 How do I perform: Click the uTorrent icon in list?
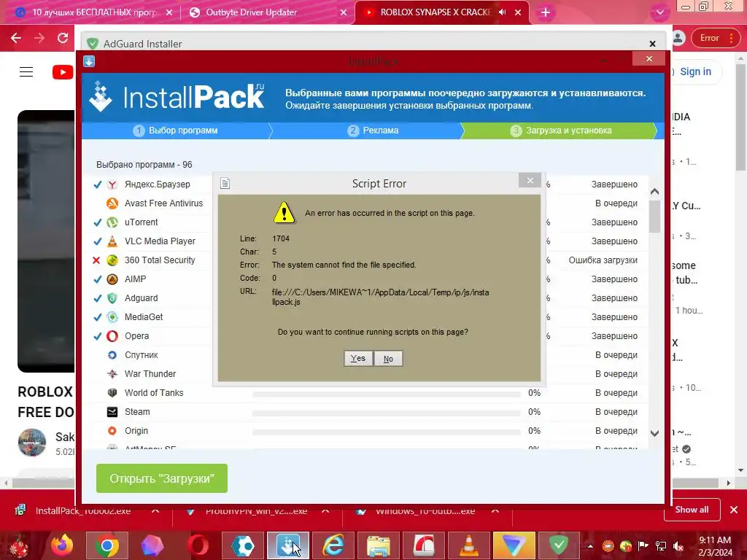pos(112,222)
